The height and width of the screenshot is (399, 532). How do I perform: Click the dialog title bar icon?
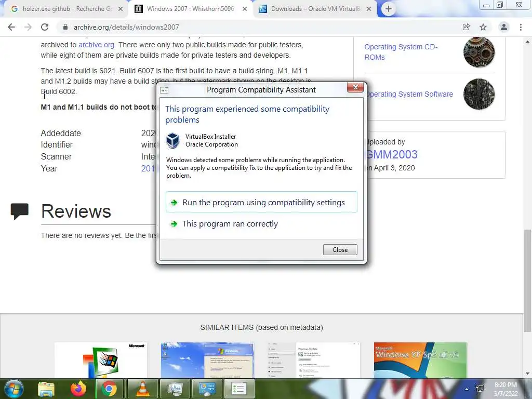[164, 90]
